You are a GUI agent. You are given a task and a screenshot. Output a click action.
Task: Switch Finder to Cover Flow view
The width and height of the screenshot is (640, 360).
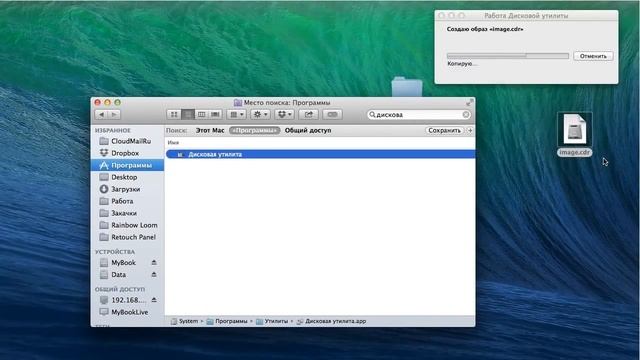(x=215, y=115)
